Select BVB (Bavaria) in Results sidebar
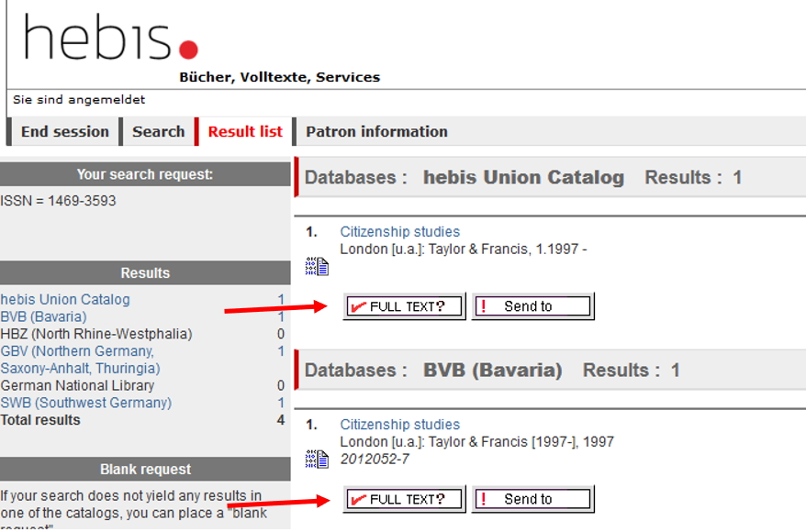 pyautogui.click(x=44, y=316)
